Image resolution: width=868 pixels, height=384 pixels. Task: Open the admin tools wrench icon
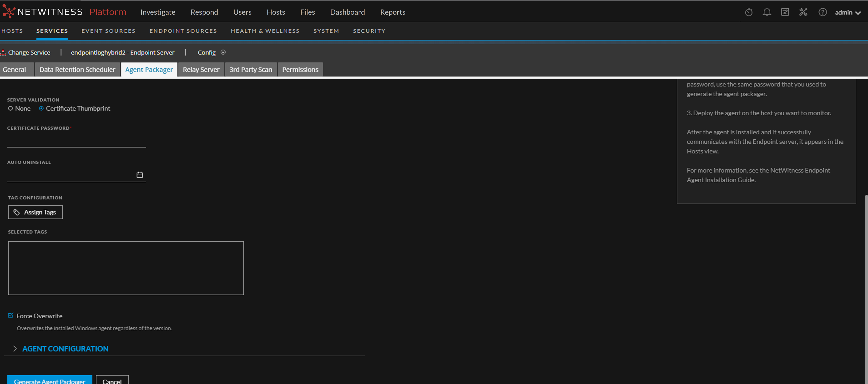point(803,12)
